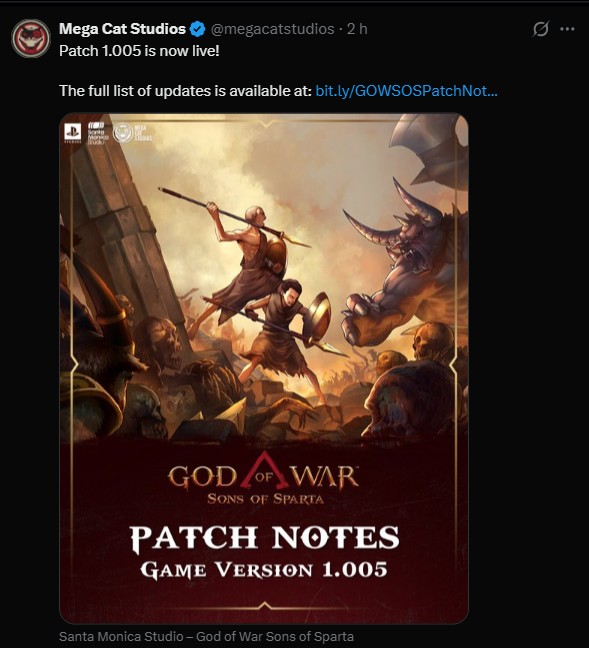Click the God of War omega emblem
Viewport: 589px width, 648px height.
coord(265,473)
